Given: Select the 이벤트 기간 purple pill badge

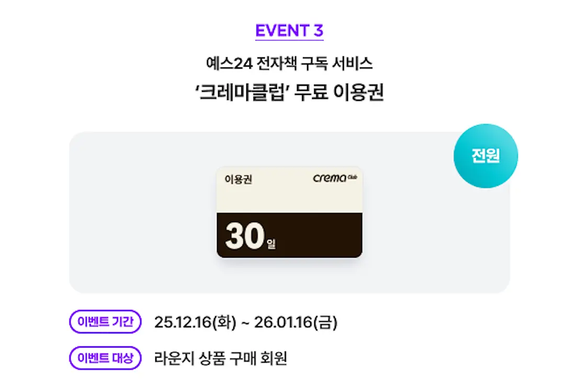Looking at the screenshot, I should (105, 322).
